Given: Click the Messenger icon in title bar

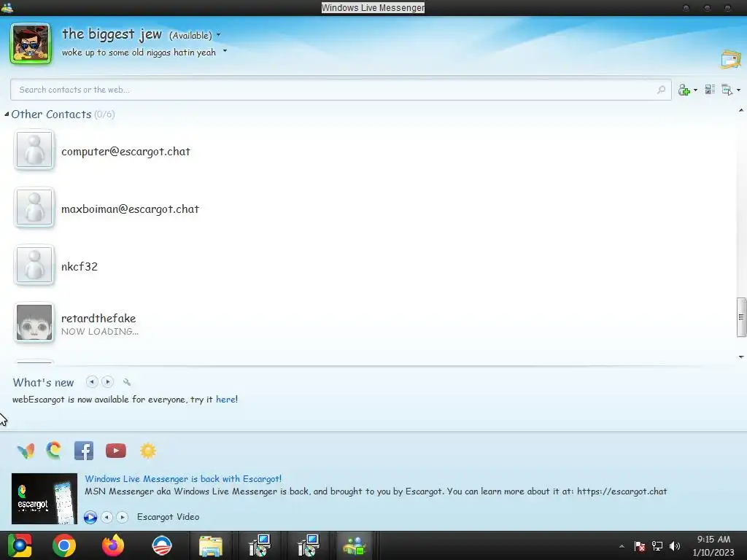Looking at the screenshot, I should [x=7, y=7].
